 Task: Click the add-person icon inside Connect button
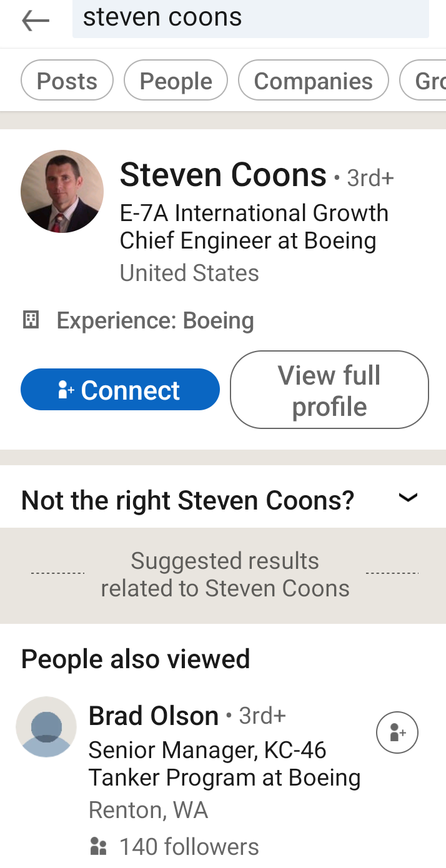pyautogui.click(x=66, y=390)
